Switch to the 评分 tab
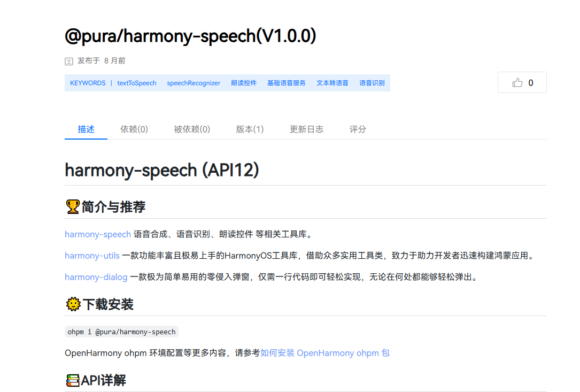This screenshot has height=392, width=580. tap(358, 129)
